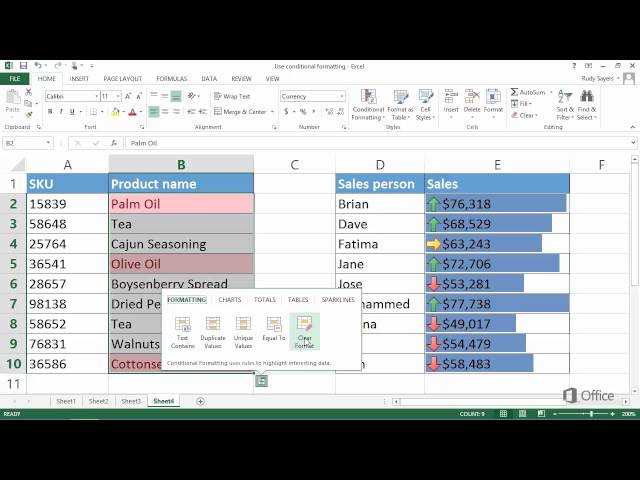Open Rudy Sayers account menu

601,78
